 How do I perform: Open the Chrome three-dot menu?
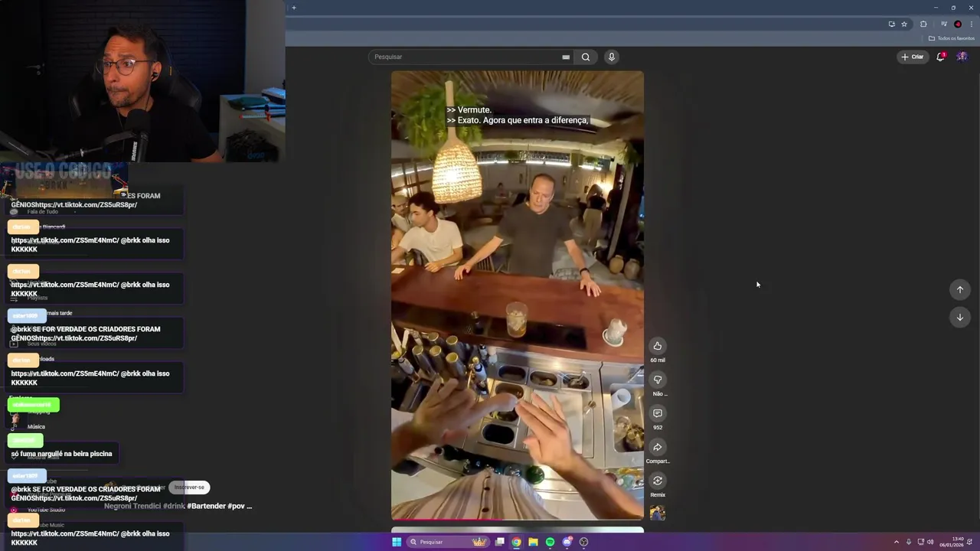[x=971, y=24]
